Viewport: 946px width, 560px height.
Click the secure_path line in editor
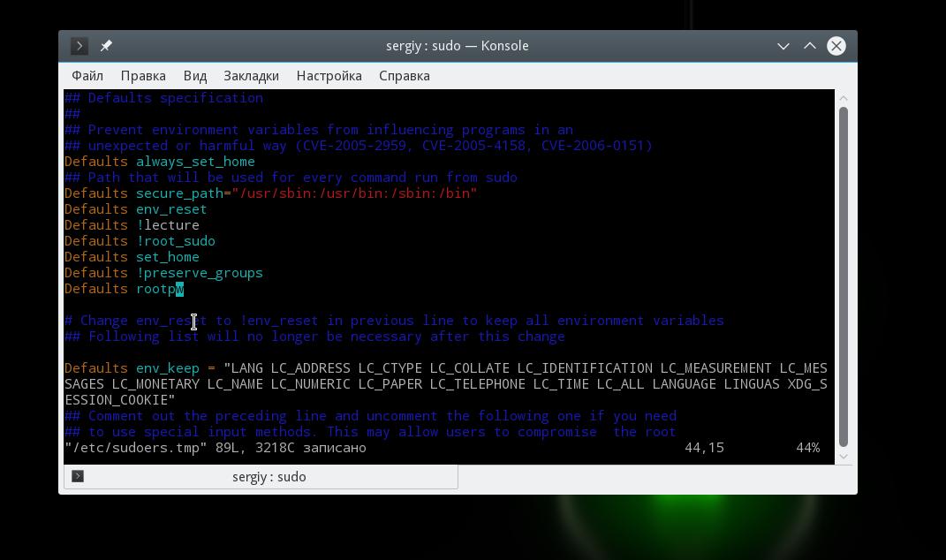coord(271,193)
